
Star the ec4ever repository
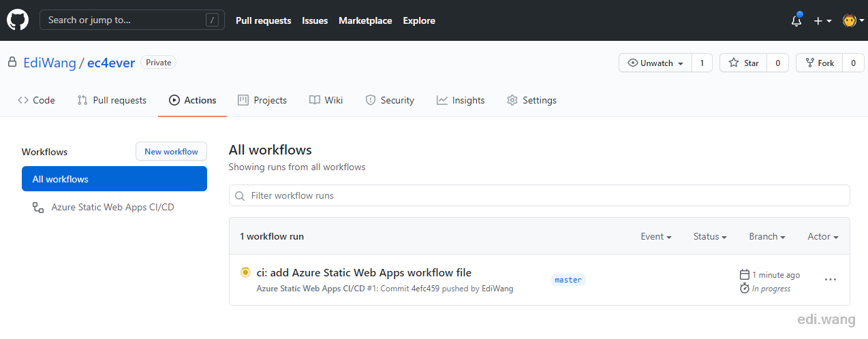(743, 63)
